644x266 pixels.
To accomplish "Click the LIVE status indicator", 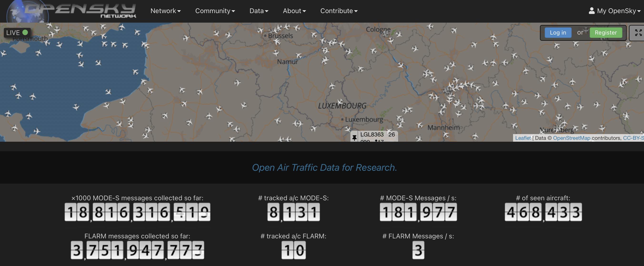I will (17, 32).
